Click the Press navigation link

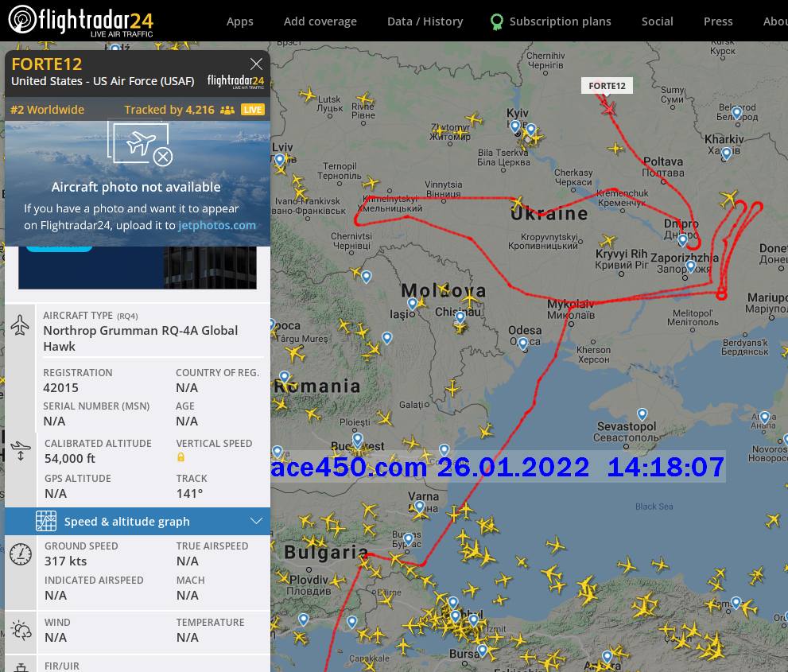tap(717, 21)
